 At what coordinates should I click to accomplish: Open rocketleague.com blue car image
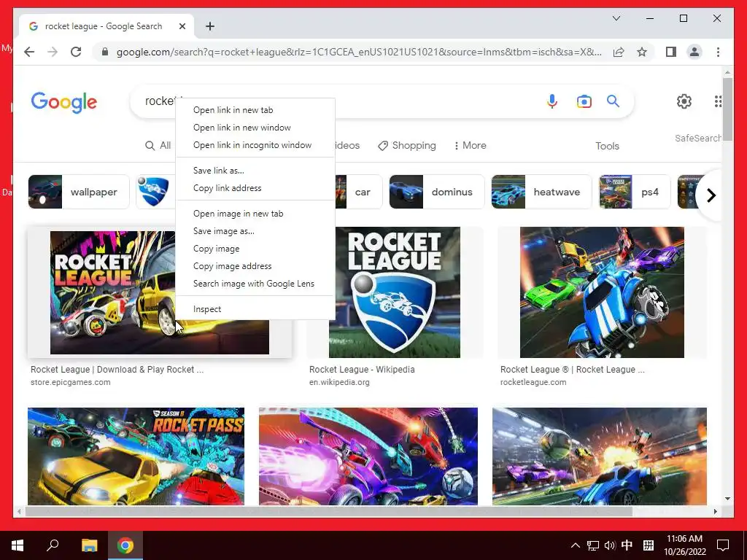click(x=602, y=292)
